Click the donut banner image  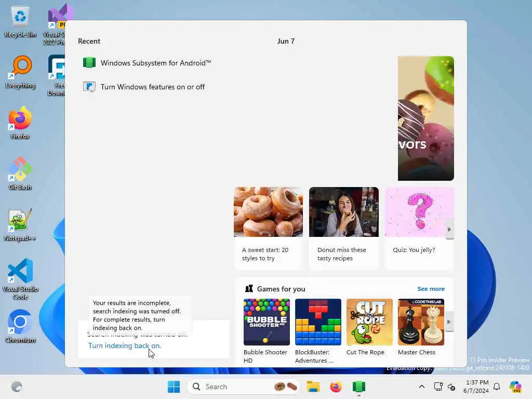(426, 118)
